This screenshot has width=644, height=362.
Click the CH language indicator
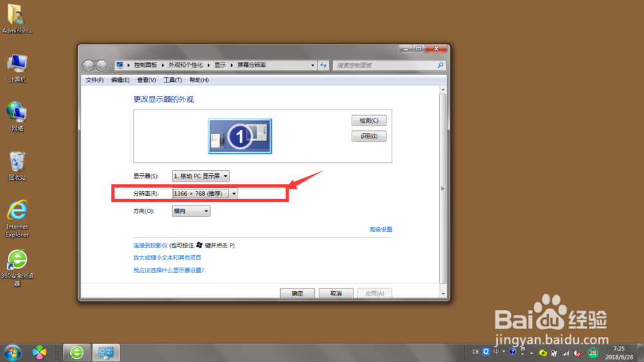475,352
